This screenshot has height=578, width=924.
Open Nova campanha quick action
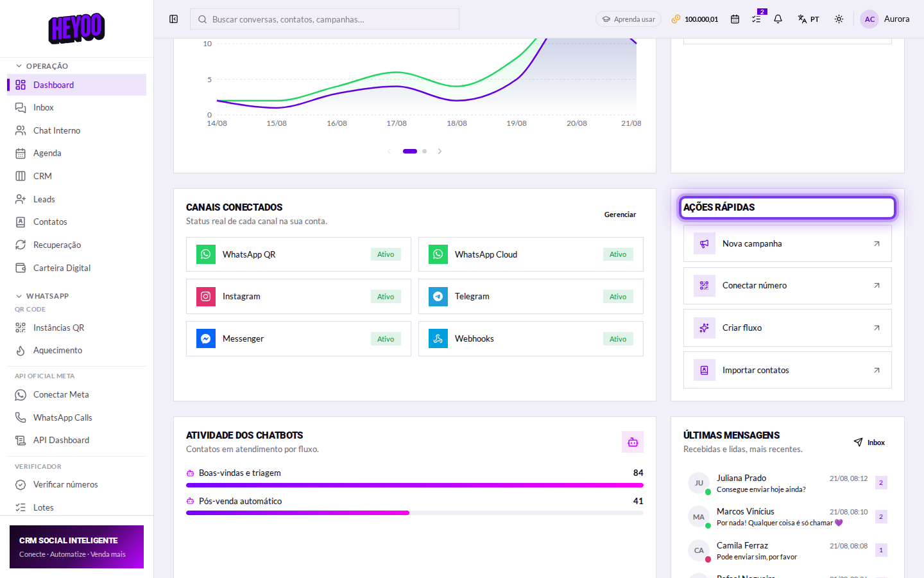pyautogui.click(x=787, y=243)
